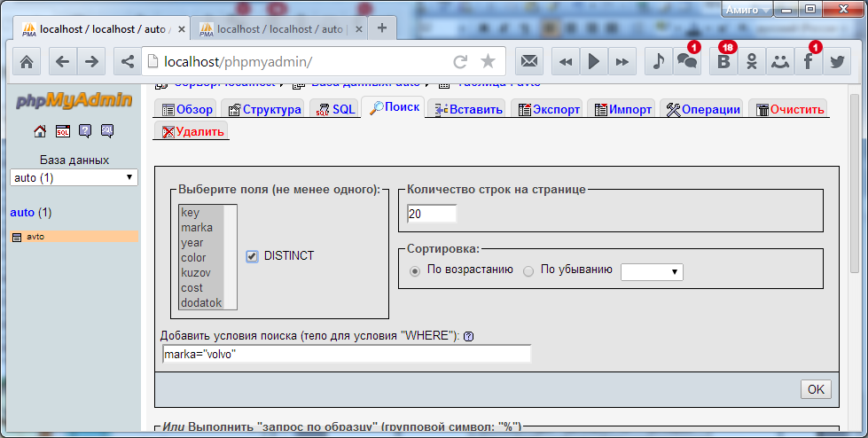868x438 pixels.
Task: Open VKontakte icon with 18 notifications
Action: [x=723, y=61]
